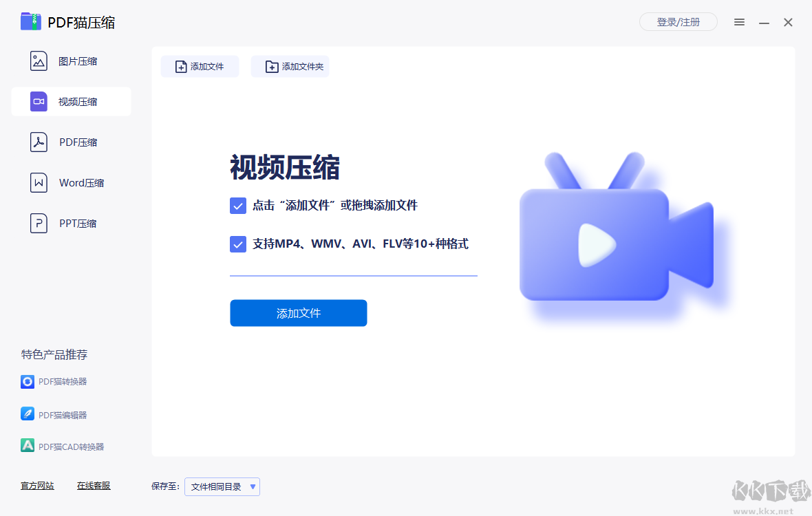
Task: Switch to PDF压缩 tab
Action: 72,142
